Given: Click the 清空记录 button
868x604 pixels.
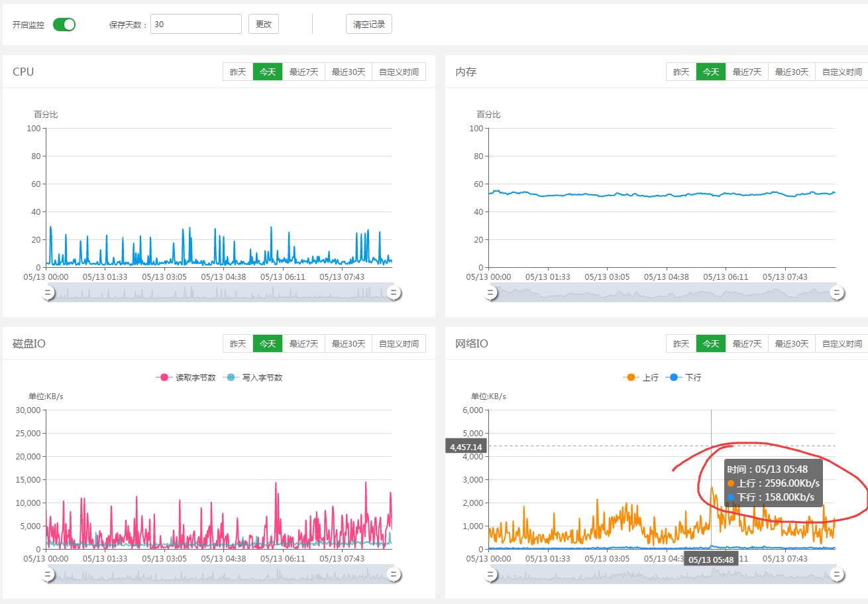Looking at the screenshot, I should (x=369, y=24).
